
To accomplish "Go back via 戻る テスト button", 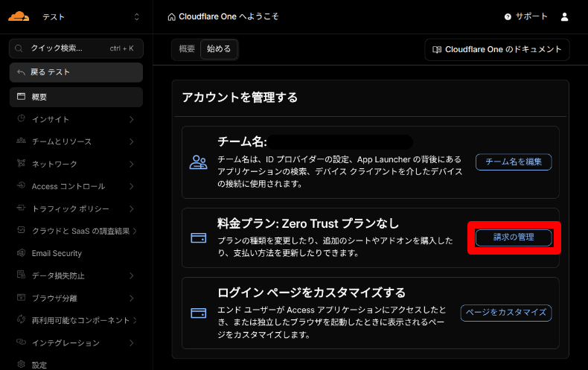I will pos(76,72).
